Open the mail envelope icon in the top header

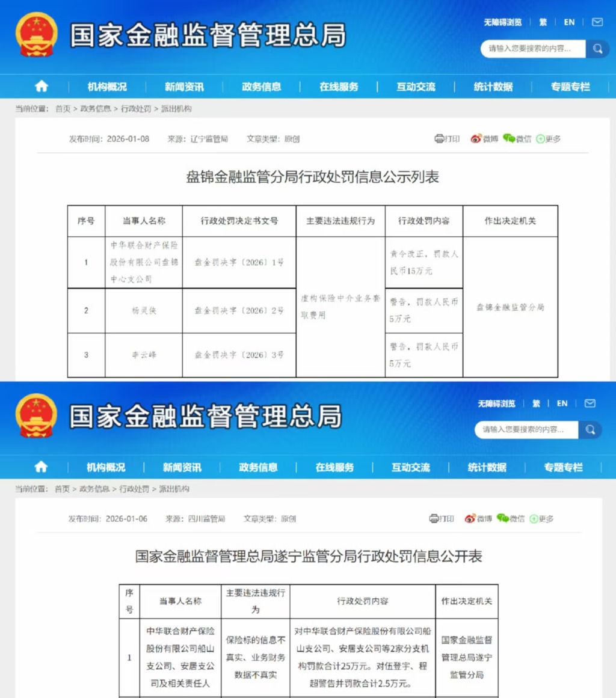point(597,22)
